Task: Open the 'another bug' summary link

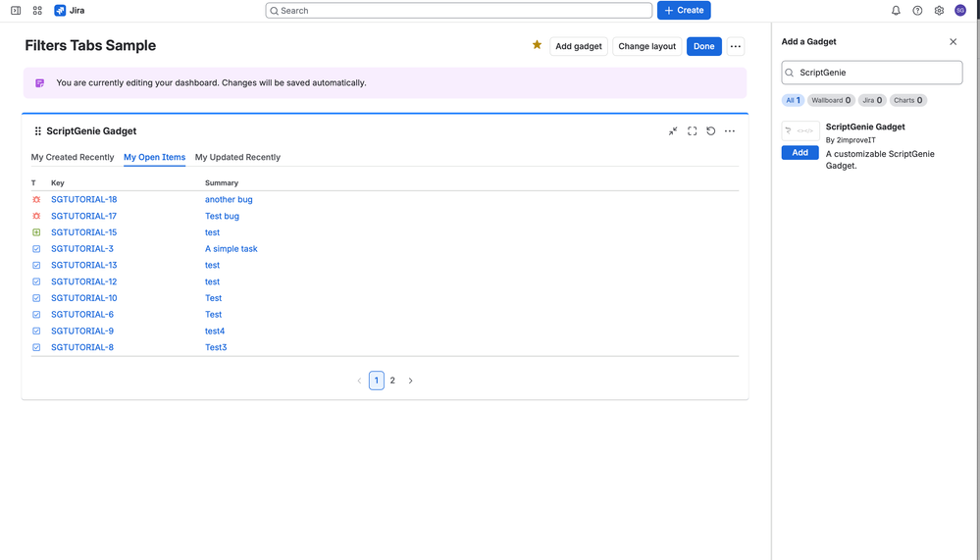Action: pos(229,199)
